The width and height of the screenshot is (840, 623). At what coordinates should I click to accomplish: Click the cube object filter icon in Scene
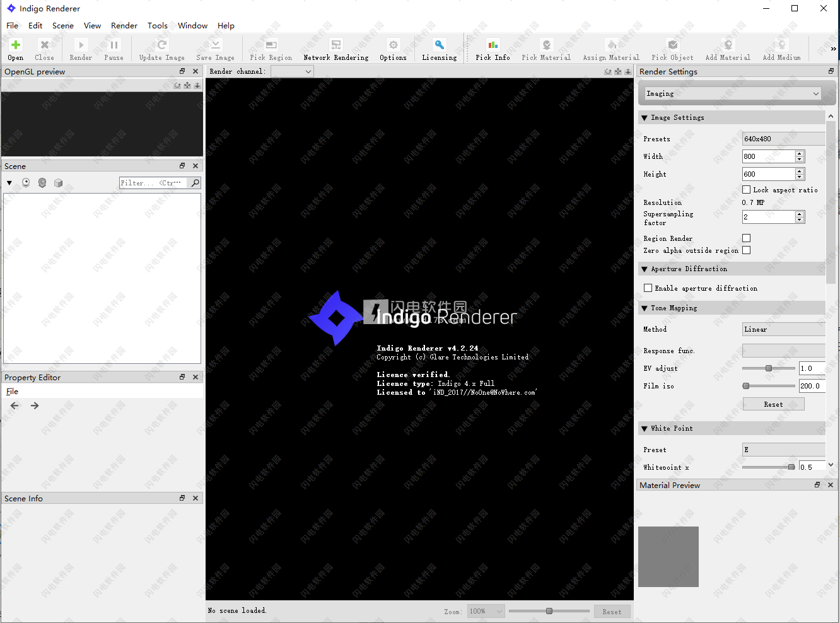(x=59, y=183)
